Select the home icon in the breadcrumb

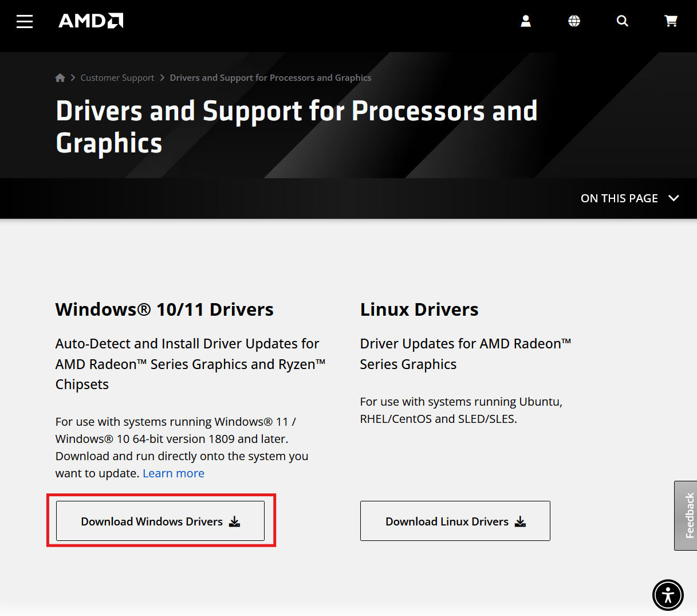[60, 77]
